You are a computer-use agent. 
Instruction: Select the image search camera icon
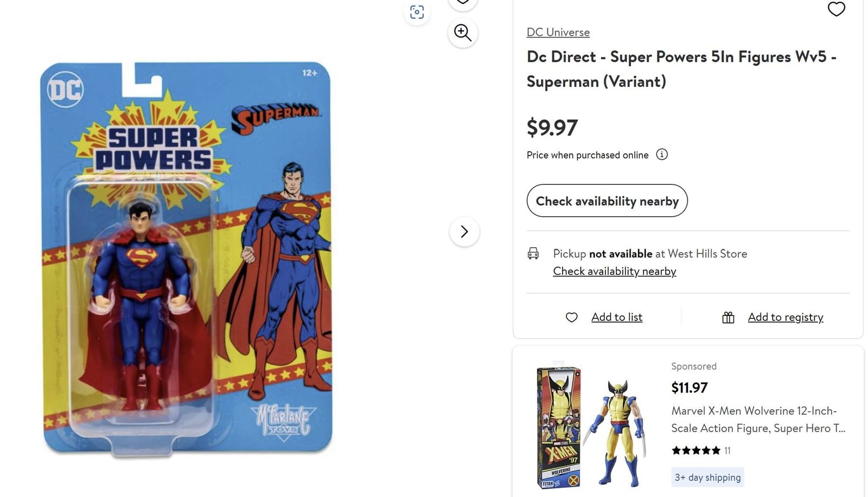(417, 12)
